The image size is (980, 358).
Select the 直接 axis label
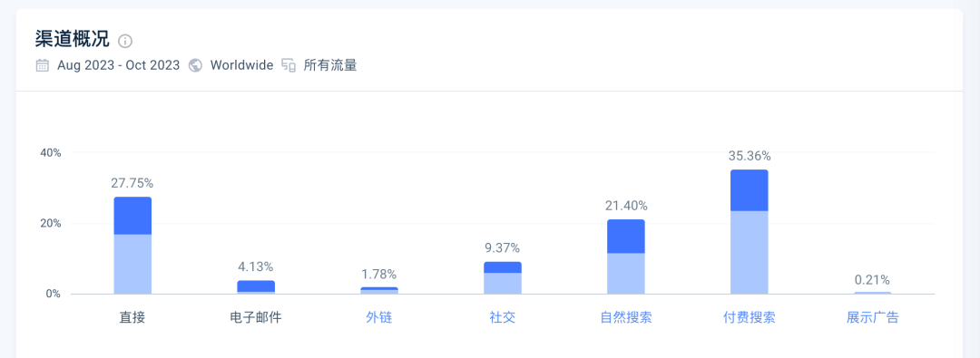(x=132, y=317)
